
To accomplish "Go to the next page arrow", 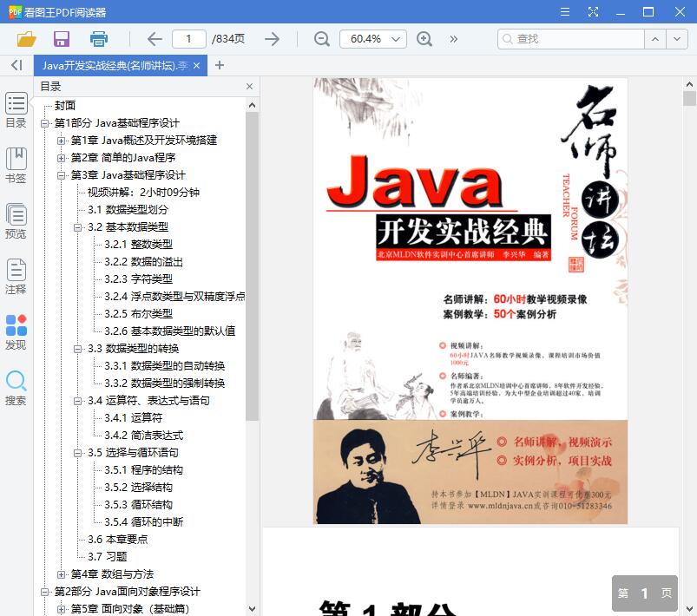I will (x=272, y=39).
